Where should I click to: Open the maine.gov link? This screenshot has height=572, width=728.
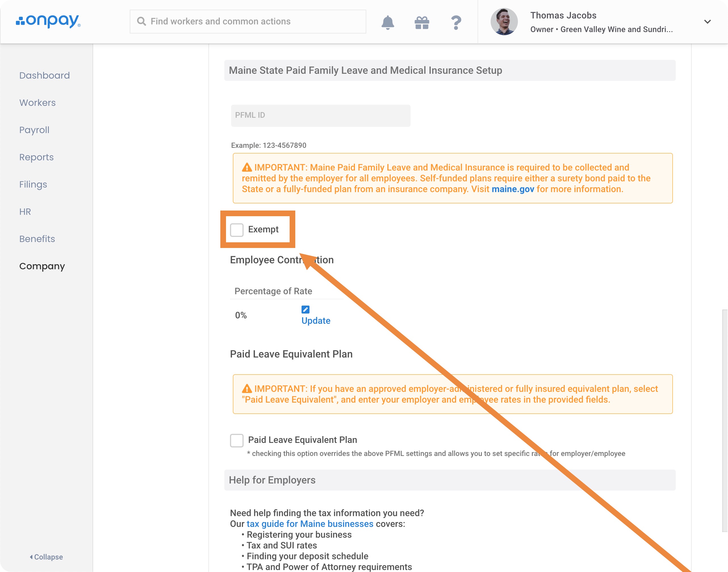pos(512,189)
